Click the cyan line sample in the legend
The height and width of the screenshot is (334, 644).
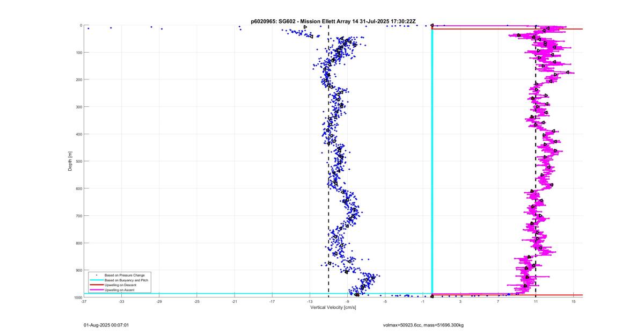tap(96, 280)
